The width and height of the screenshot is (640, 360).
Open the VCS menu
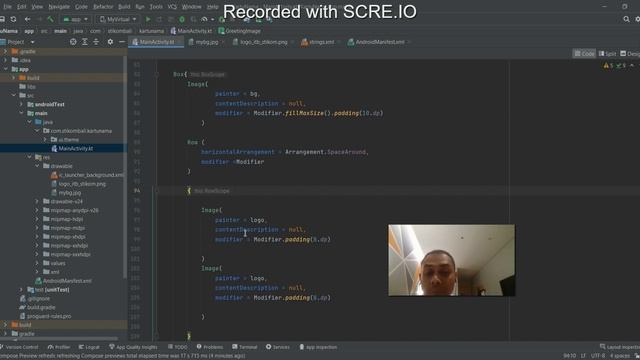click(172, 7)
